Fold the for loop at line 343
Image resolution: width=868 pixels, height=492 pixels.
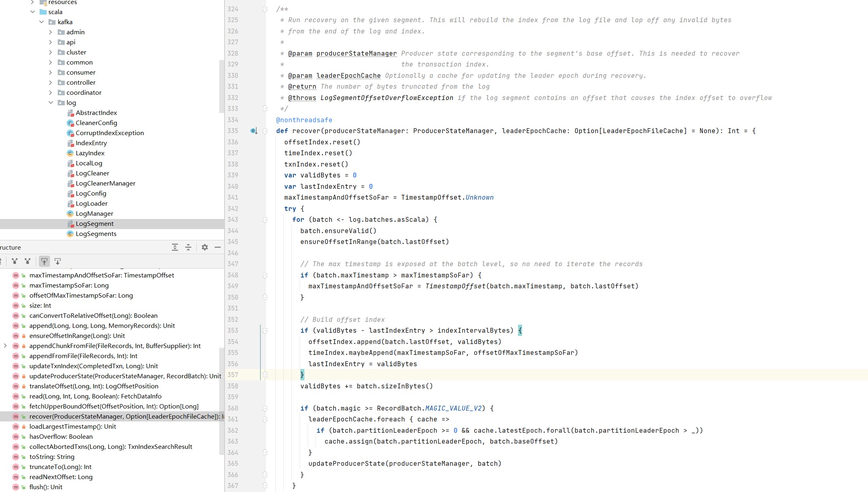click(265, 220)
